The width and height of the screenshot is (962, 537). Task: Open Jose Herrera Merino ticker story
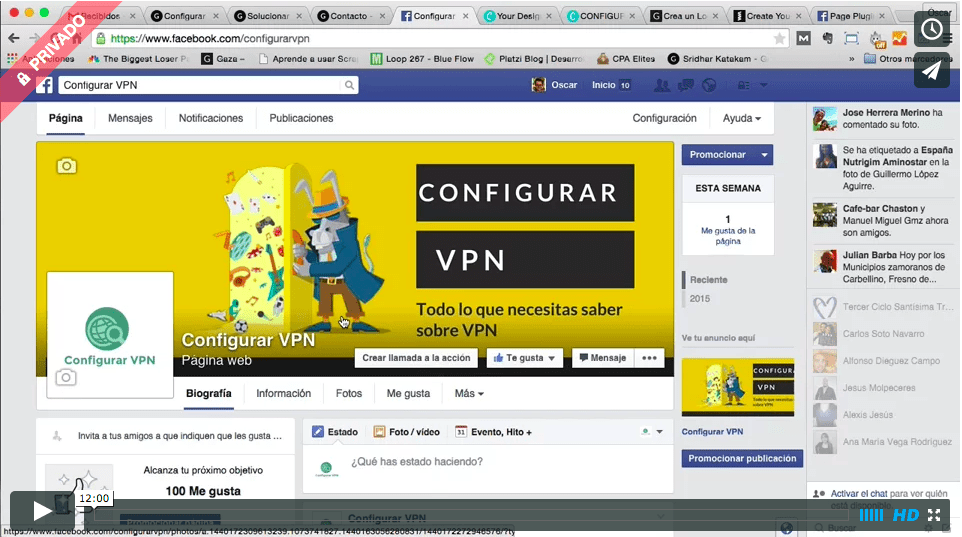882,119
